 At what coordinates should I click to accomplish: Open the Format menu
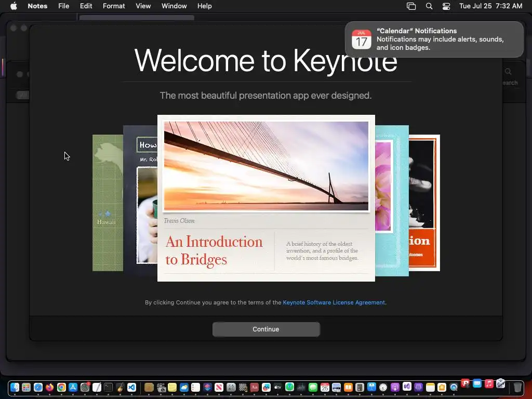[114, 6]
